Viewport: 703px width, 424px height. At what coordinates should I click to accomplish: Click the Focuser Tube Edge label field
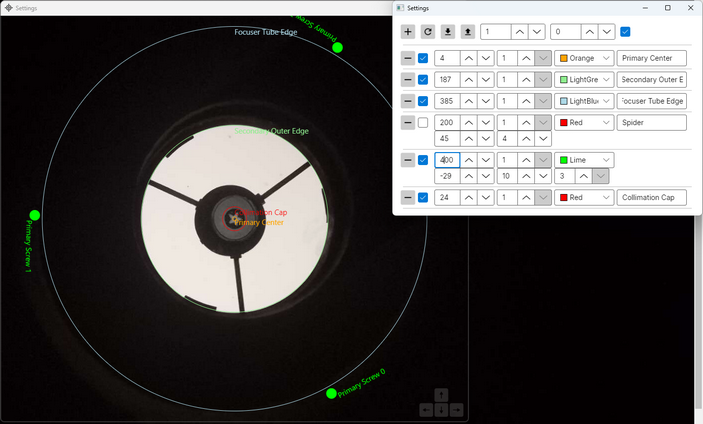tap(651, 101)
